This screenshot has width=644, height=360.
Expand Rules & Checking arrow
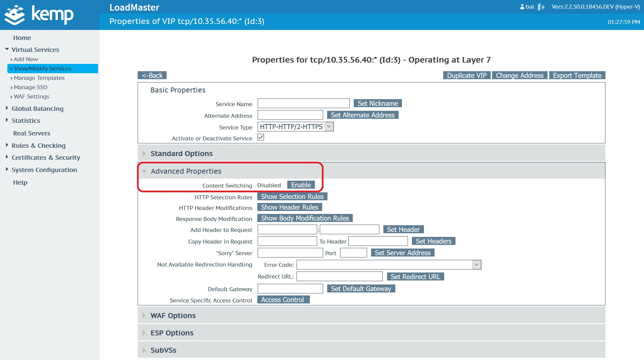(7, 145)
